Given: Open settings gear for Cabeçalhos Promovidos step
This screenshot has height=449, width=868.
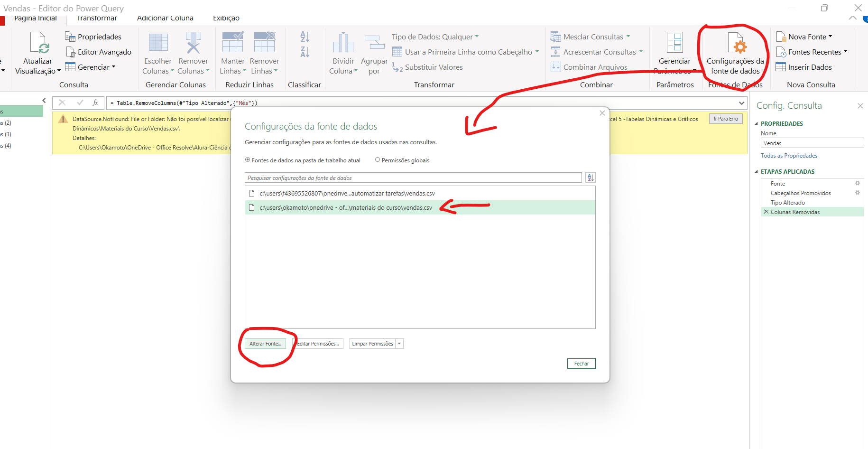Looking at the screenshot, I should coord(858,193).
